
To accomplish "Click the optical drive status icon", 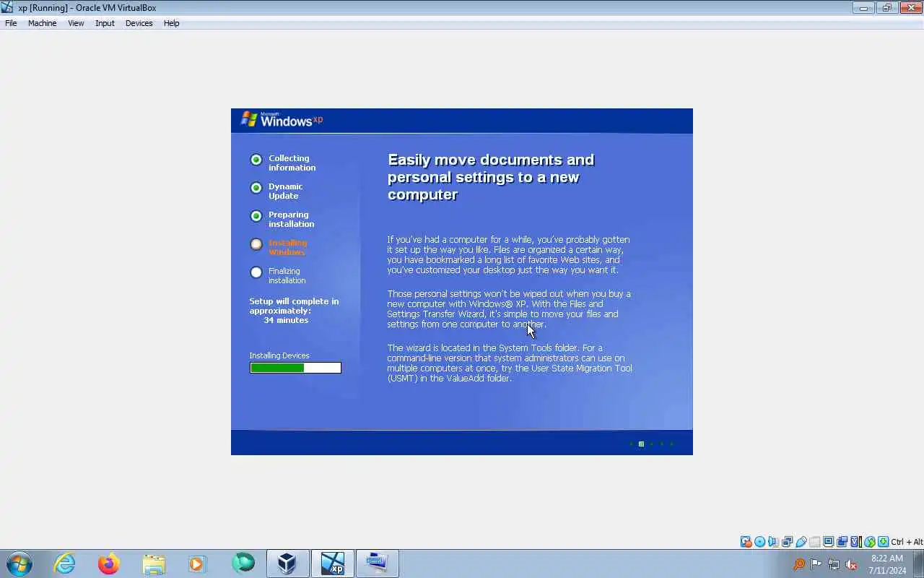I will coord(759,542).
